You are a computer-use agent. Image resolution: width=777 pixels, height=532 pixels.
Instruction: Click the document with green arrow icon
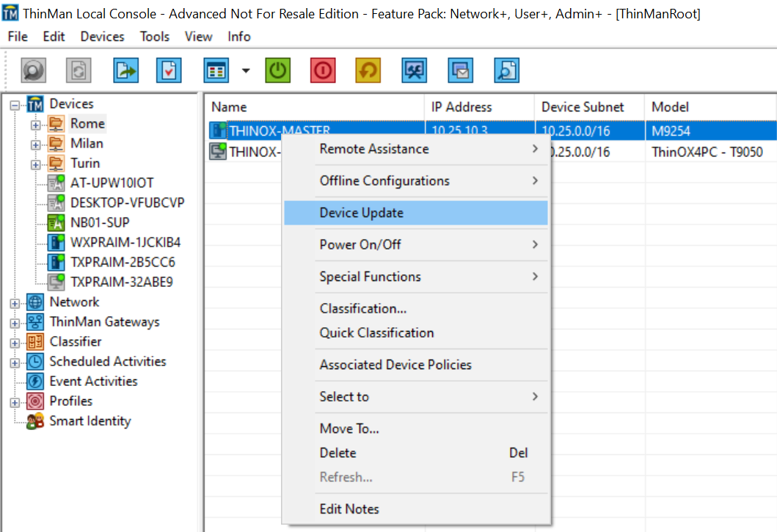(x=125, y=70)
